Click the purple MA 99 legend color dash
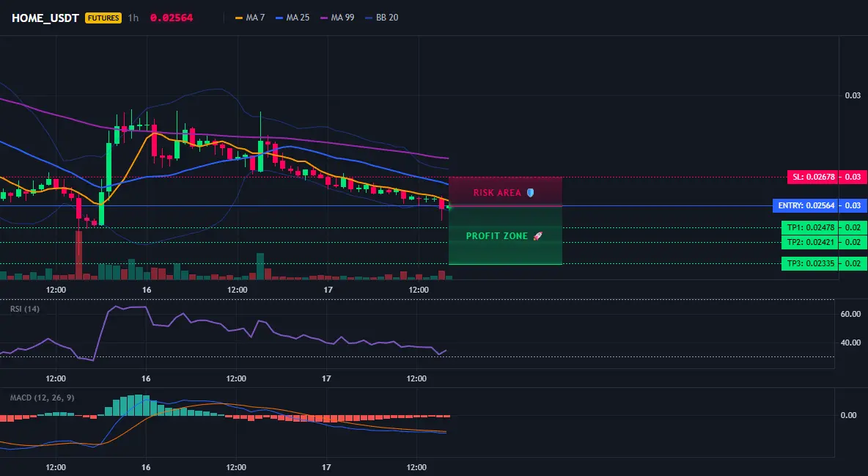Viewport: 868px width, 476px height. [x=324, y=18]
